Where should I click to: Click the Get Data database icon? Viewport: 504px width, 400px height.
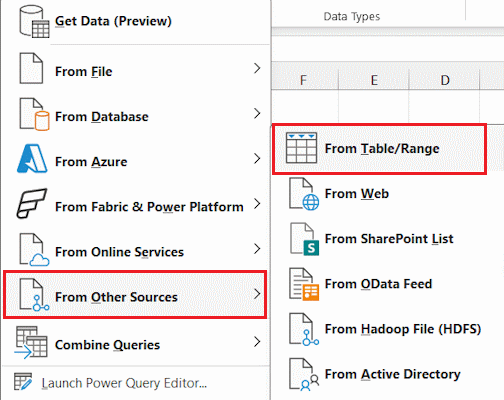(34, 21)
